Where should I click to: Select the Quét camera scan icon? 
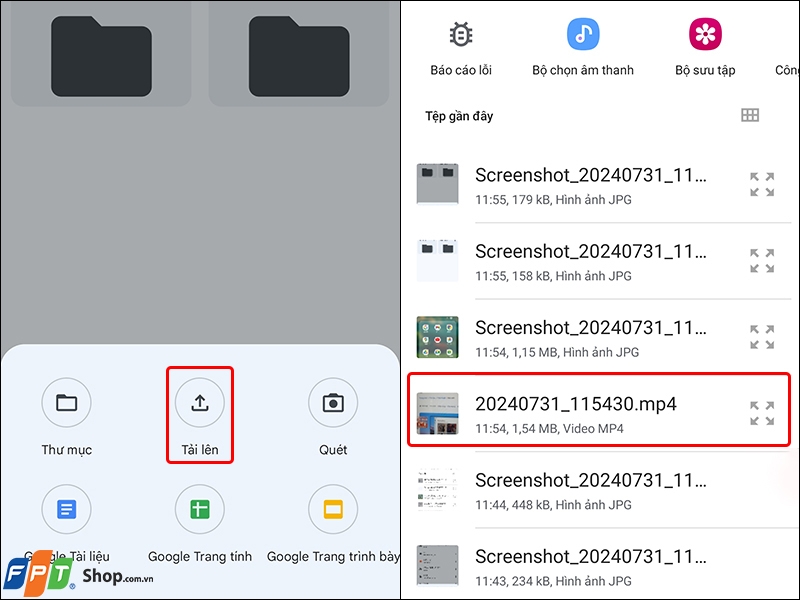pos(333,403)
